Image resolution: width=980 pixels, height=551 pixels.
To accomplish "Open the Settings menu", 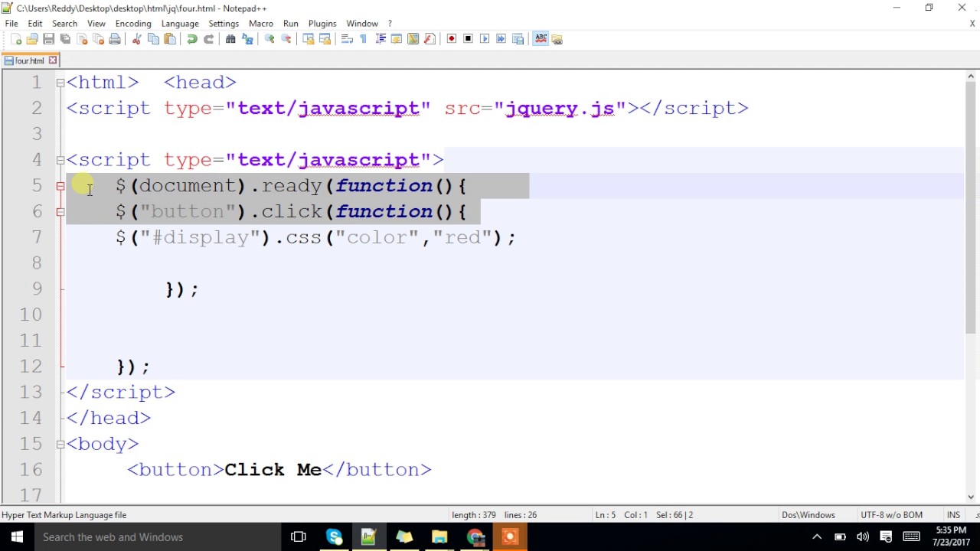I will pos(224,24).
